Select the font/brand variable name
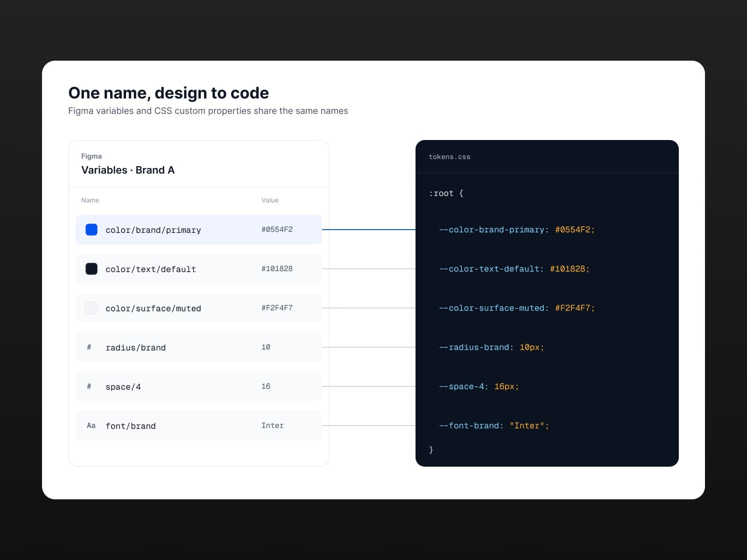Viewport: 747px width, 560px height. tap(131, 426)
